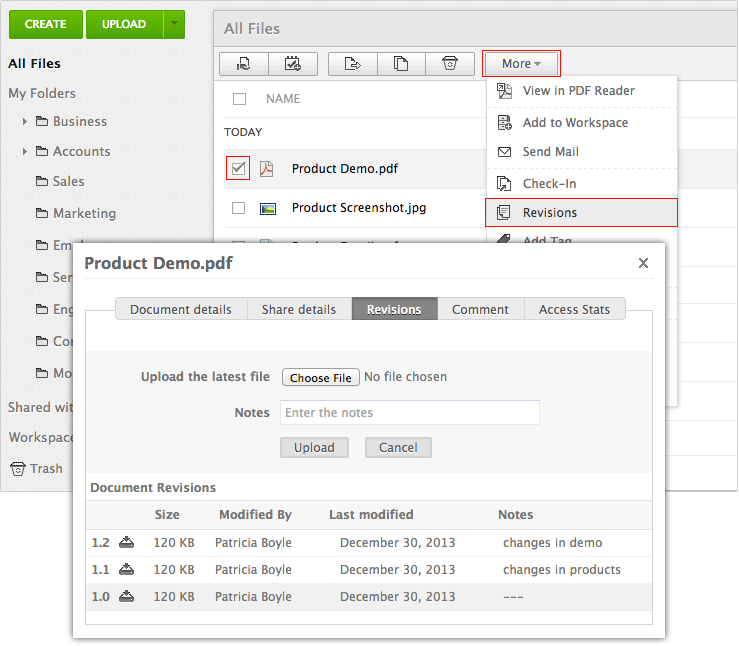Click the trash toolbar icon above the file list
Viewport: 739px width, 646px height.
coord(450,64)
